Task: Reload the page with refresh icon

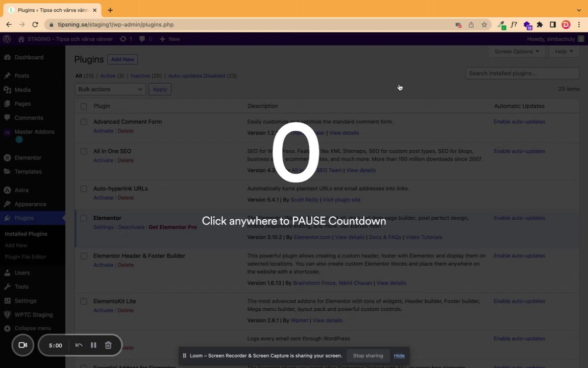Action: [35, 25]
